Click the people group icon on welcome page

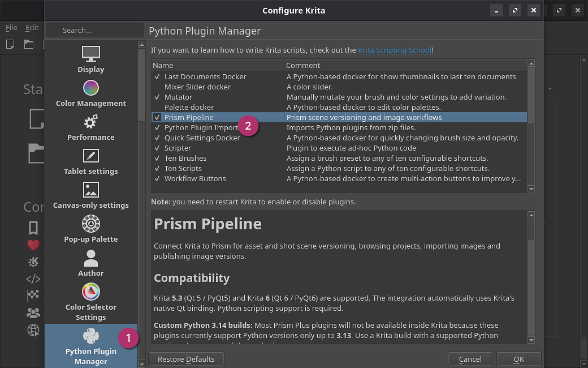pyautogui.click(x=33, y=313)
